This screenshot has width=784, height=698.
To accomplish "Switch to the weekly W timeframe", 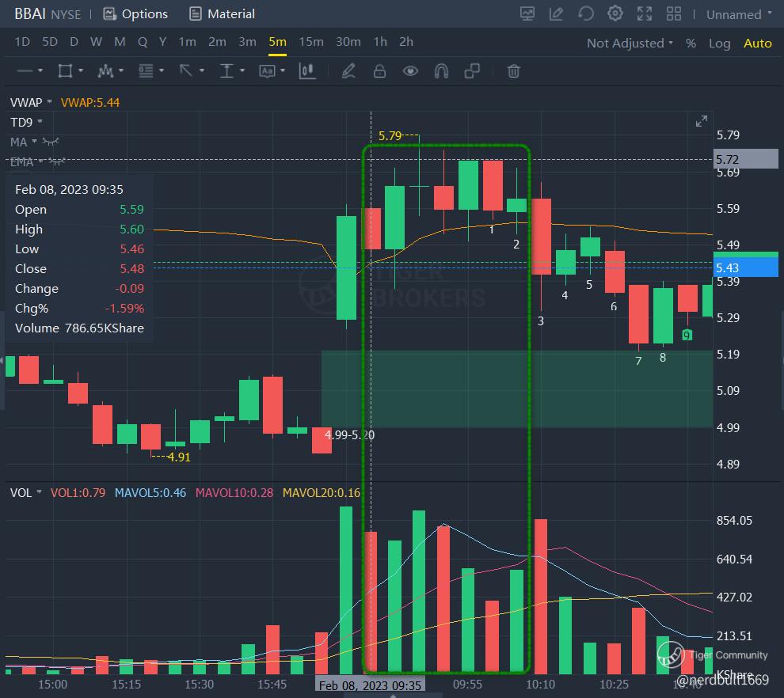I will click(x=96, y=42).
